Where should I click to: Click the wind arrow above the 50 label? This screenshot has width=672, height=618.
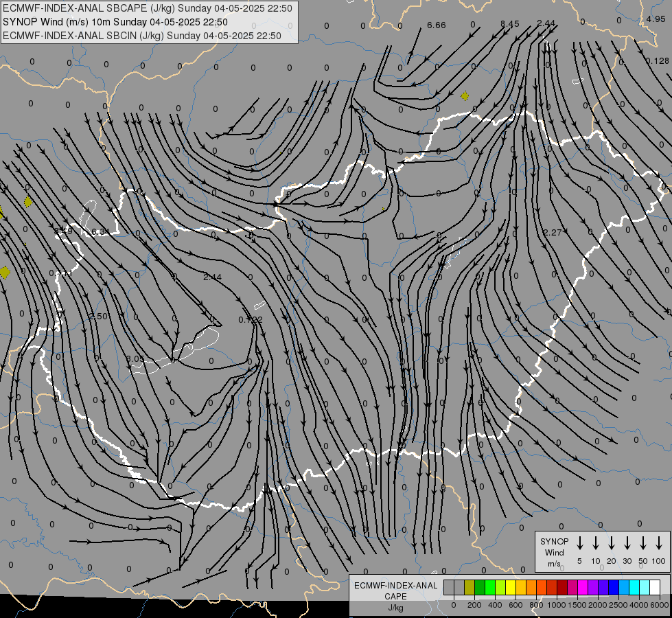(x=643, y=543)
